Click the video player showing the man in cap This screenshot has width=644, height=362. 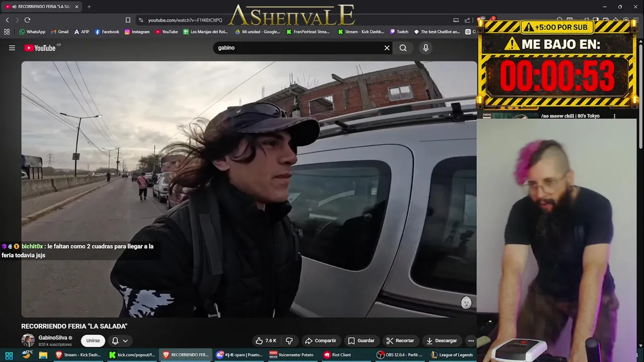[x=249, y=189]
